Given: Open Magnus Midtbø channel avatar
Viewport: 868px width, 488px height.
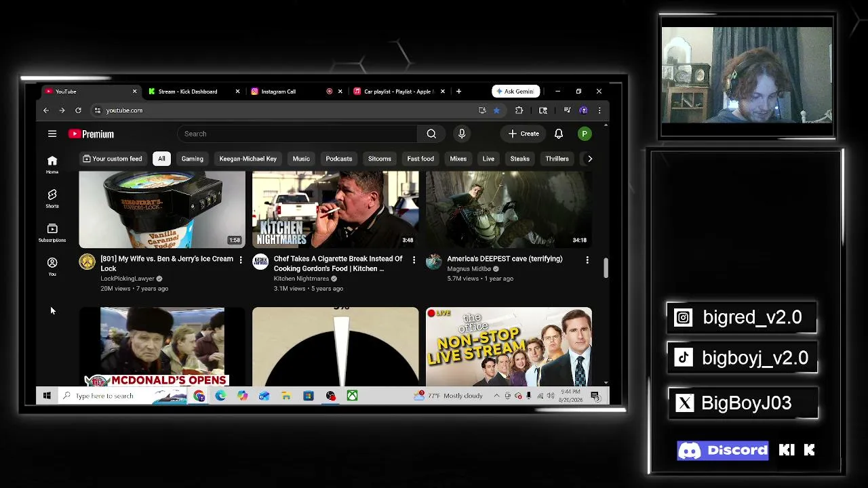Looking at the screenshot, I should [434, 262].
